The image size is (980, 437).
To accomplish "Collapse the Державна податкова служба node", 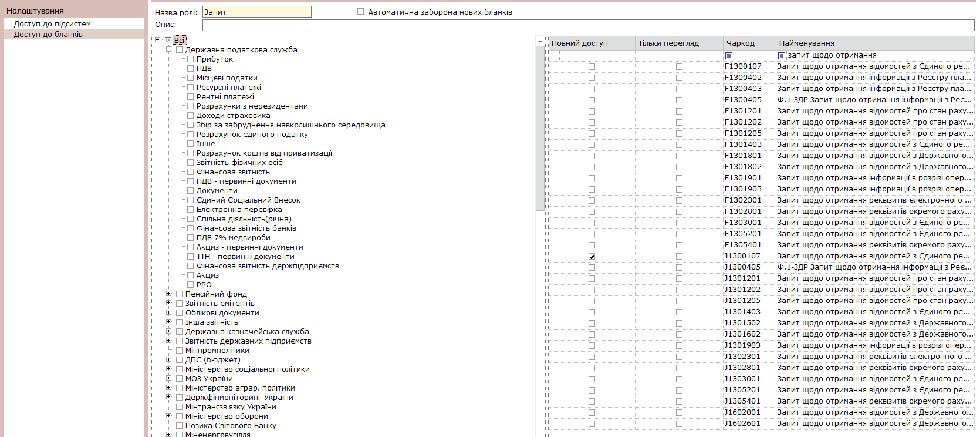I will pos(169,49).
